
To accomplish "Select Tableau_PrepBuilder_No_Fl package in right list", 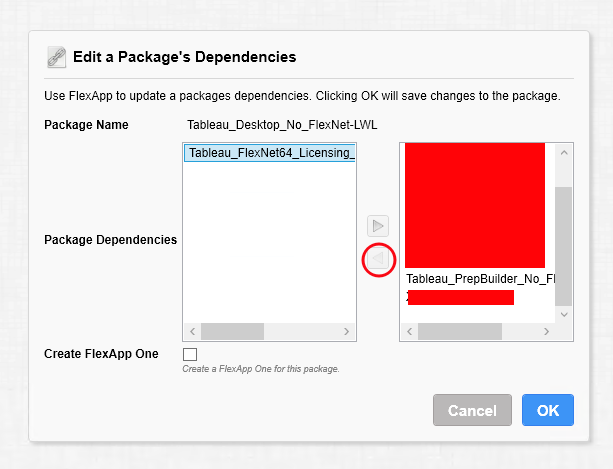I will click(x=480, y=279).
